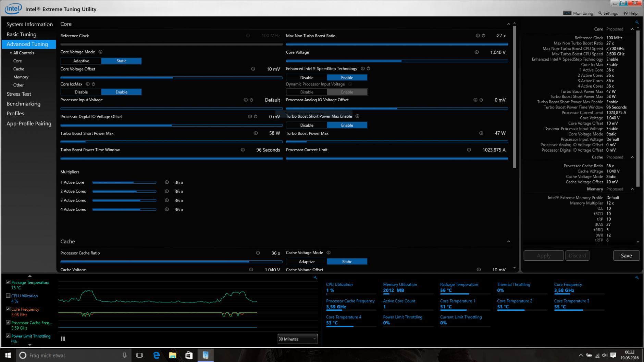
Task: Collapse the Core section in the main panel
Action: point(509,24)
